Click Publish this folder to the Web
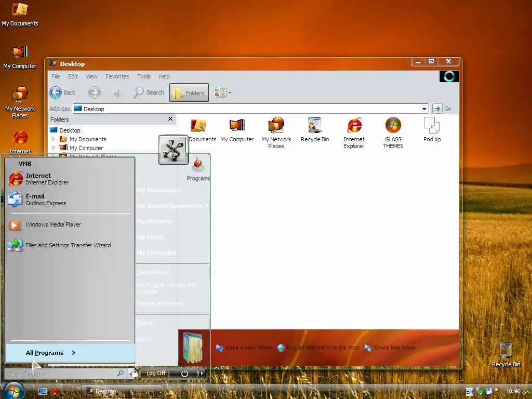 [318, 348]
